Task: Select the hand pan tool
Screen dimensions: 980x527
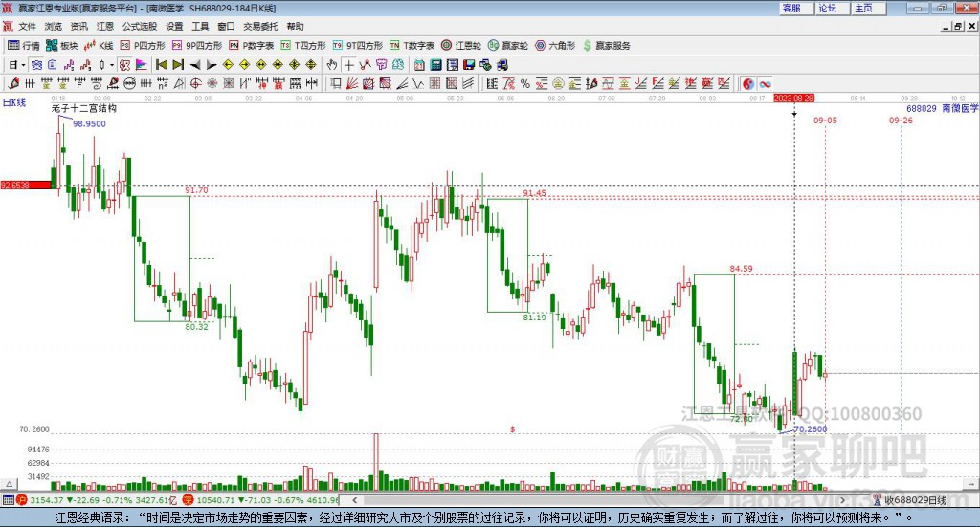Action: point(331,65)
